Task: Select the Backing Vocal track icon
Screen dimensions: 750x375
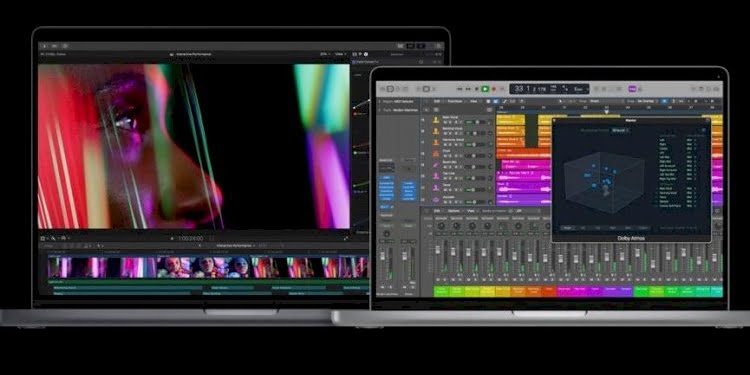Action: 436,131
